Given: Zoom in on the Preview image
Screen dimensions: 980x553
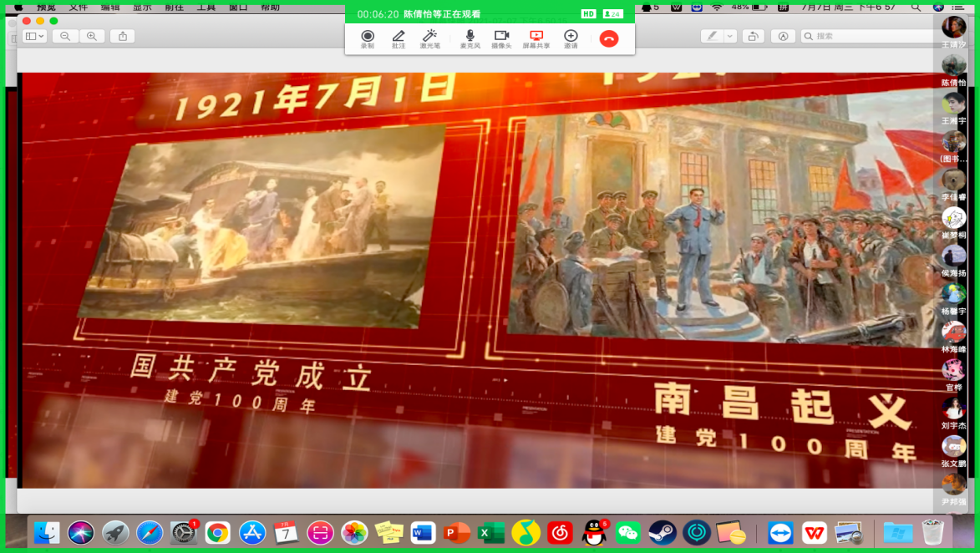Looking at the screenshot, I should 92,36.
